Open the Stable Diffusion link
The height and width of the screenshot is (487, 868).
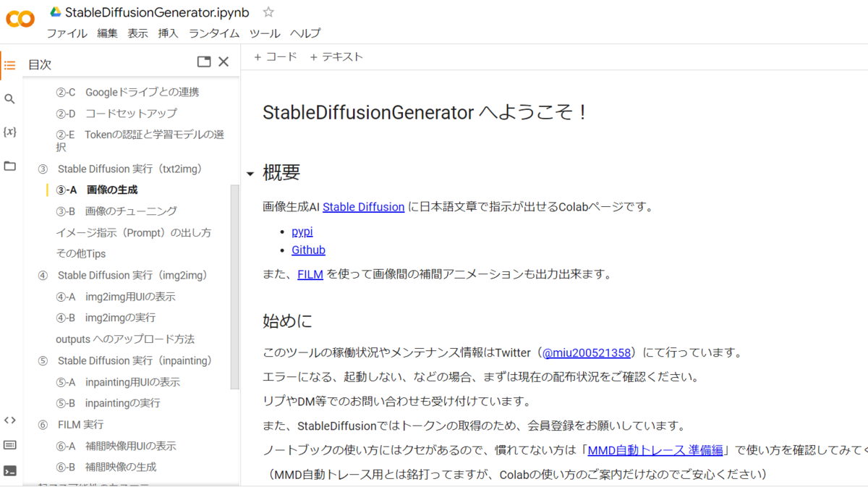[x=363, y=207]
